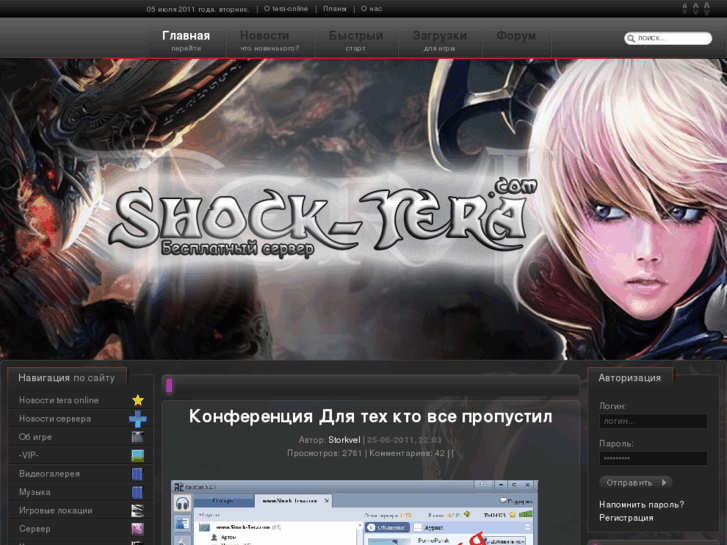
Task: Click the purple icon in the Сервер row
Action: 138,529
